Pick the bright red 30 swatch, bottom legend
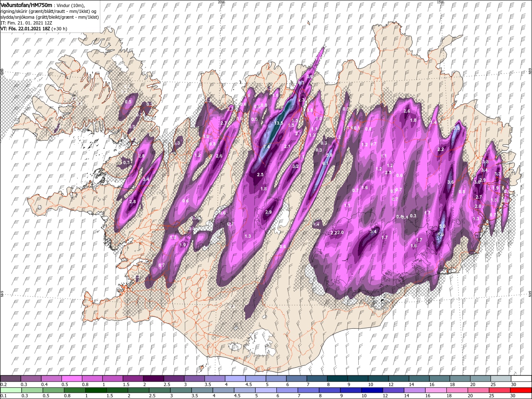Image resolution: width=532 pixels, height=399 pixels. point(521,390)
